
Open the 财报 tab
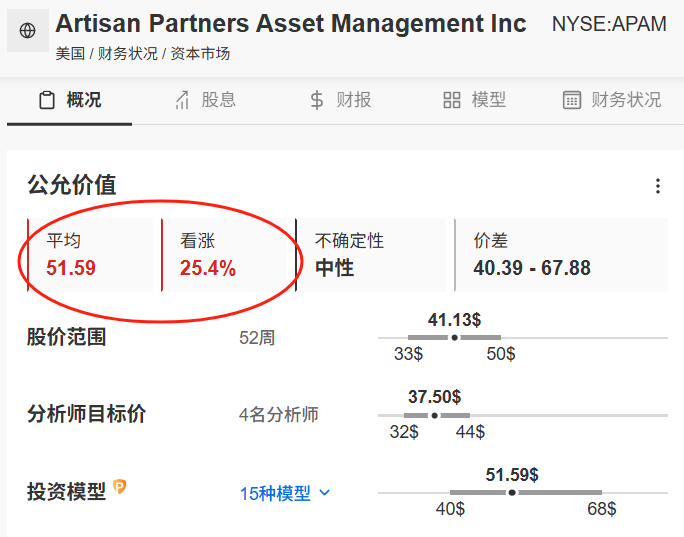tap(340, 100)
